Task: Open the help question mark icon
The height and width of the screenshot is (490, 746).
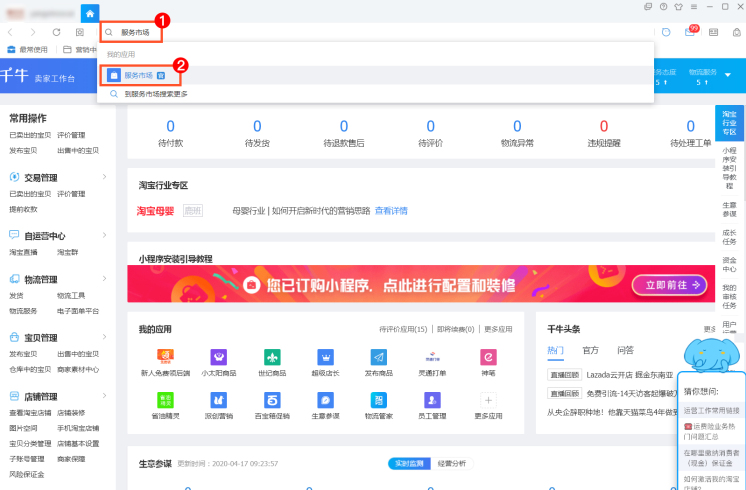Action: tap(663, 7)
